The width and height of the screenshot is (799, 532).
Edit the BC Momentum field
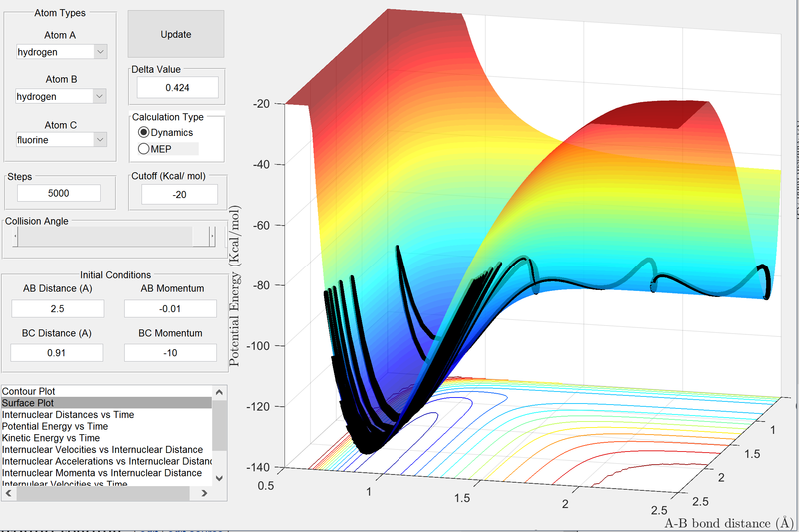tap(170, 352)
